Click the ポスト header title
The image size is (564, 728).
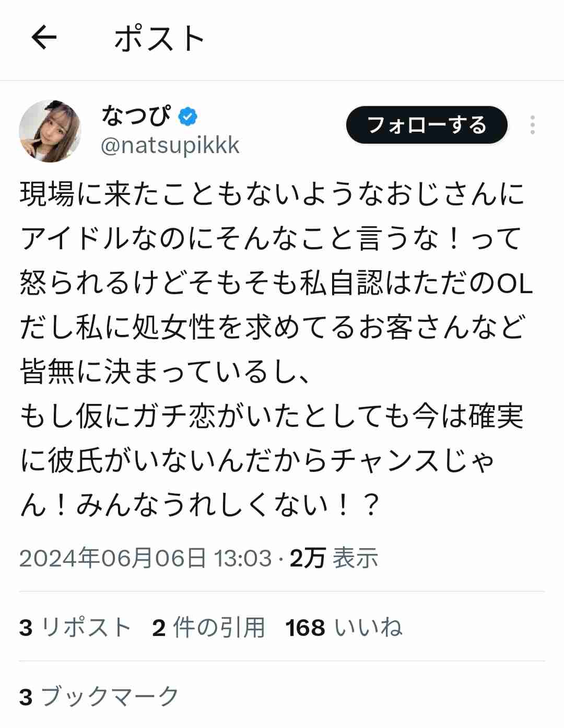(x=159, y=39)
